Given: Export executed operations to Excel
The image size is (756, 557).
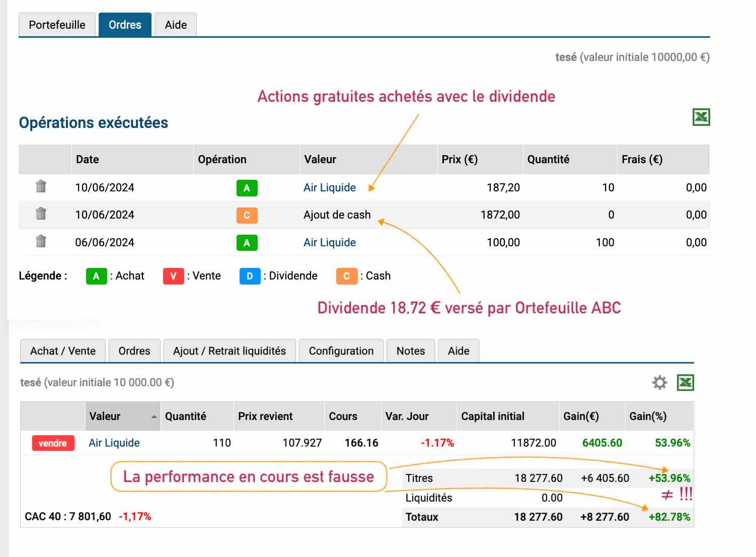Looking at the screenshot, I should coord(701,117).
